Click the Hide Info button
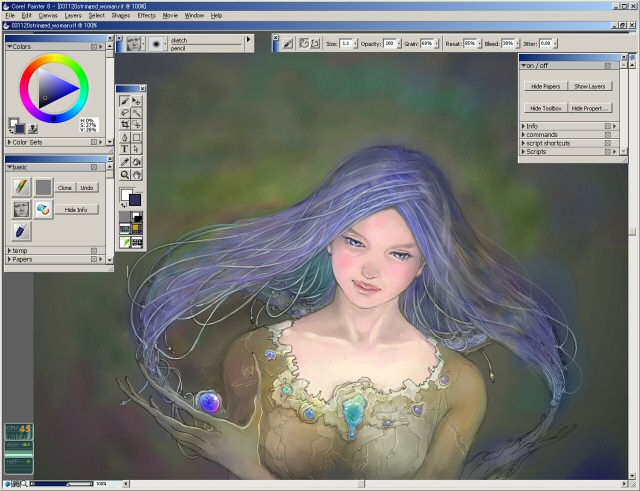 click(x=76, y=209)
